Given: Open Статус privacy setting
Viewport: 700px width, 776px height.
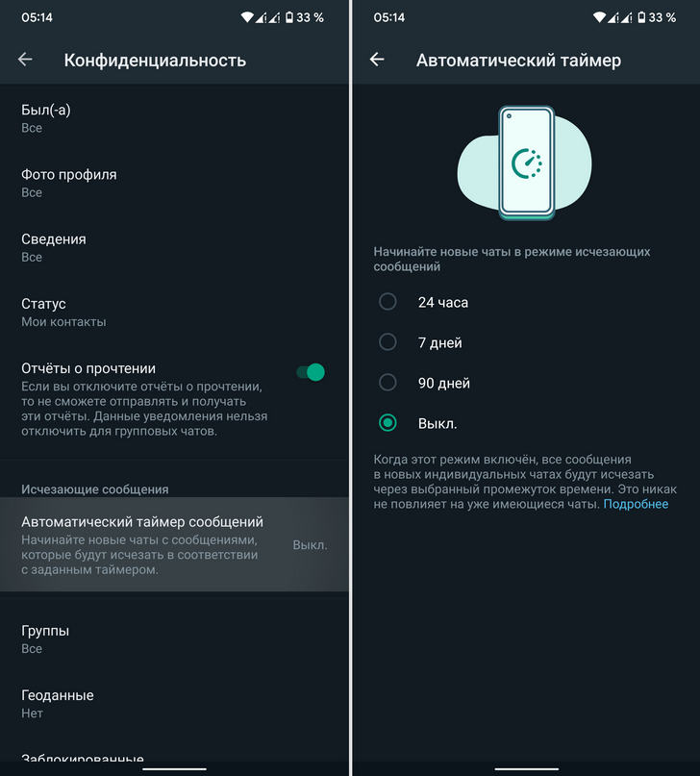Looking at the screenshot, I should pos(175,313).
